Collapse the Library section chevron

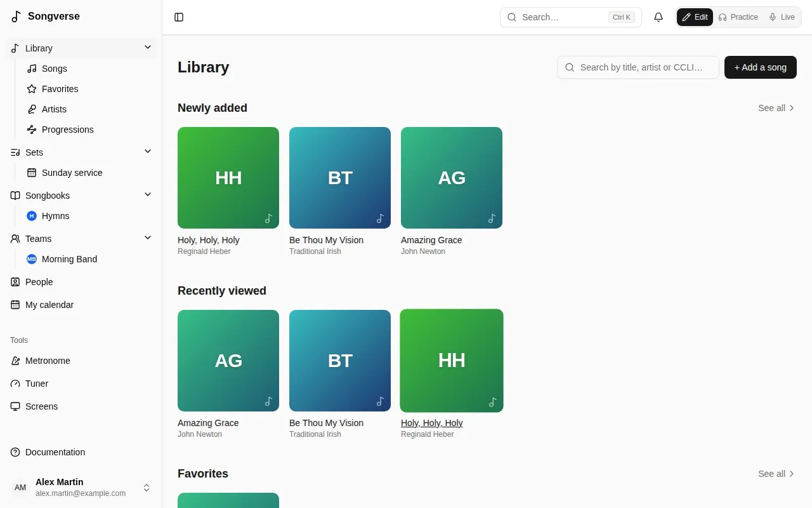[148, 48]
